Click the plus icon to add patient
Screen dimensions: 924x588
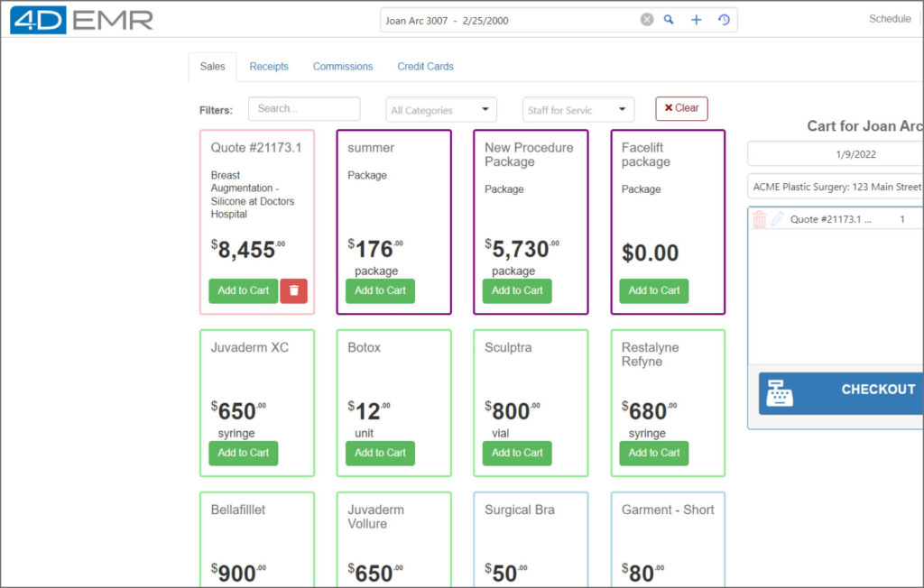696,20
